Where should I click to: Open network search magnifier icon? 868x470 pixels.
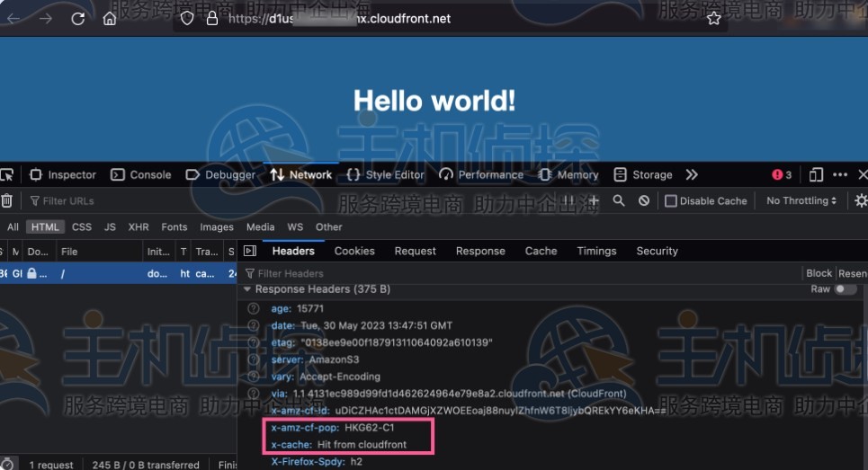619,200
